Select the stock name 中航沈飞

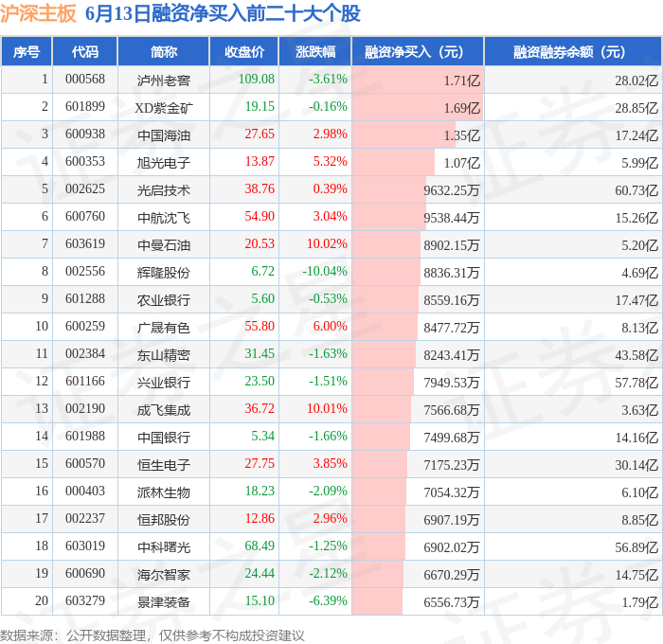pyautogui.click(x=164, y=218)
